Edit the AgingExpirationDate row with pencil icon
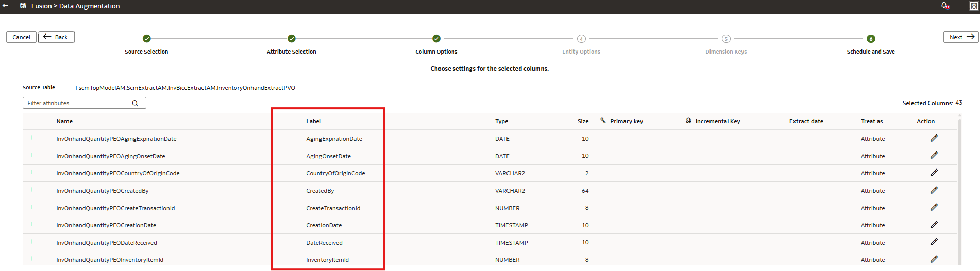The image size is (980, 271). pos(934,138)
